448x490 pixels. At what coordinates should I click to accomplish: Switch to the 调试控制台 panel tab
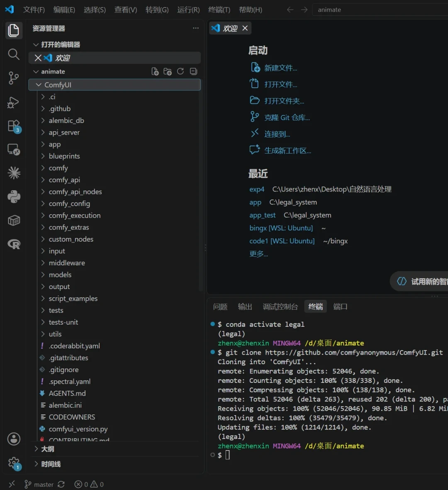(280, 306)
